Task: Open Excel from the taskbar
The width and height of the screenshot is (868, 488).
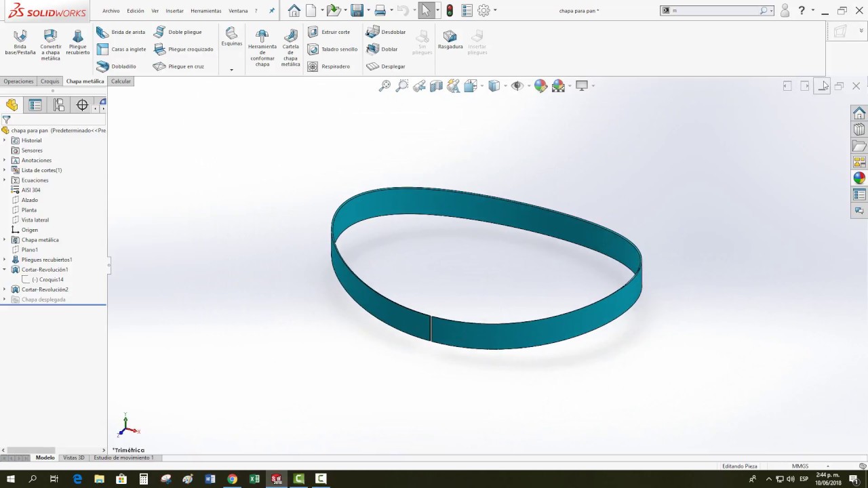Action: point(254,479)
